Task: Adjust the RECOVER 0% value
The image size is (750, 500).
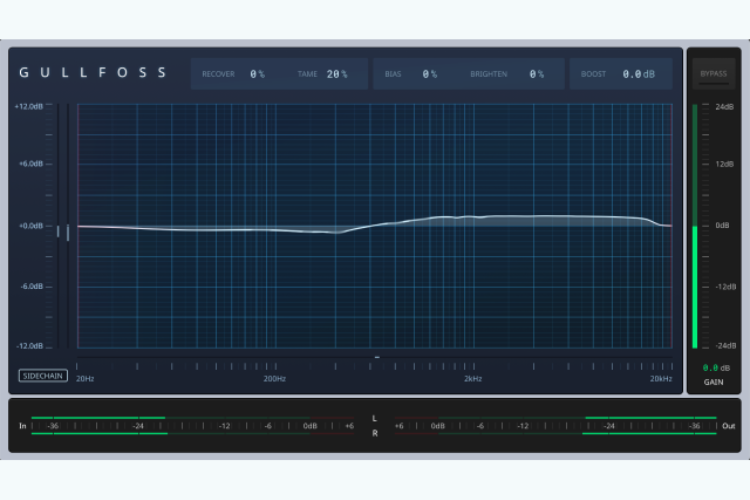Action: point(257,74)
